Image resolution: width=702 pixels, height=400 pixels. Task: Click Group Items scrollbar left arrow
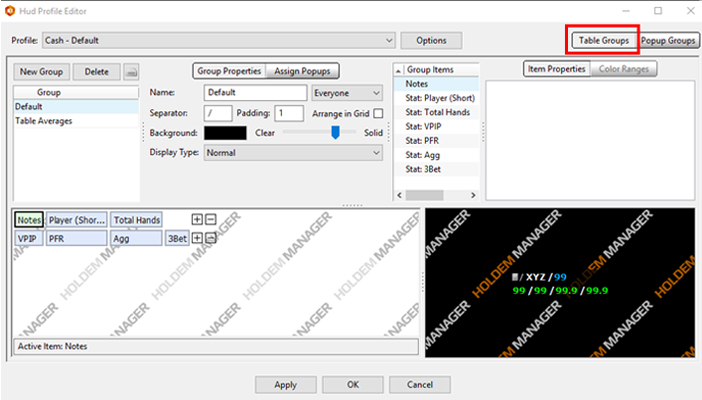[x=400, y=195]
